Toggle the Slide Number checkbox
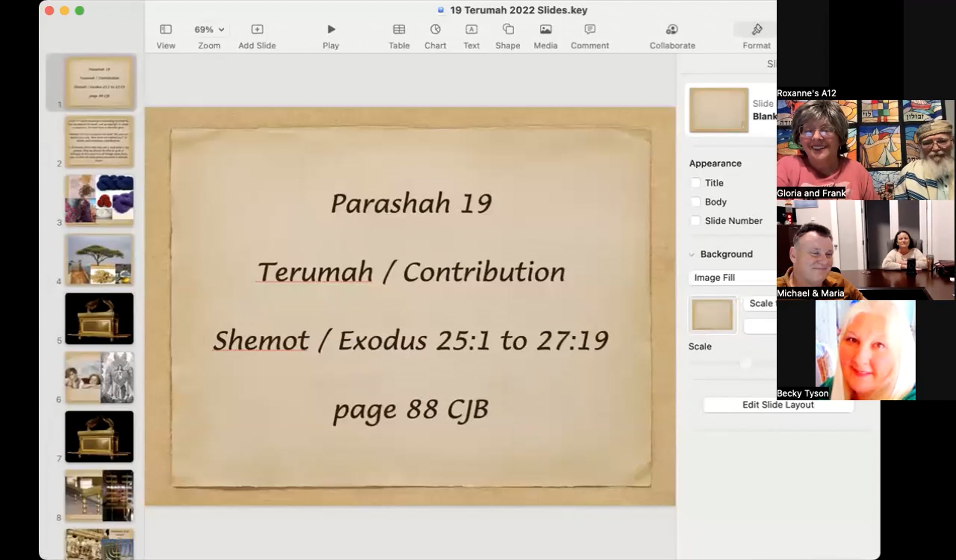This screenshot has height=560, width=956. click(x=695, y=221)
